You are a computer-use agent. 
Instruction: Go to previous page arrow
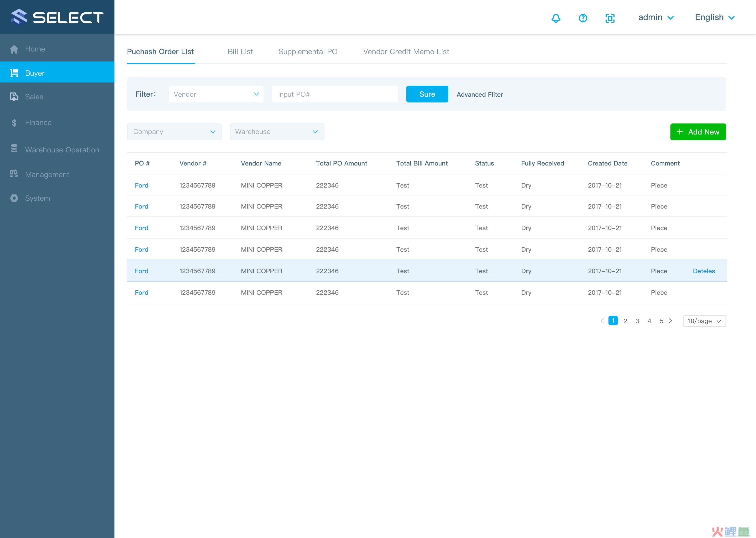tap(602, 321)
